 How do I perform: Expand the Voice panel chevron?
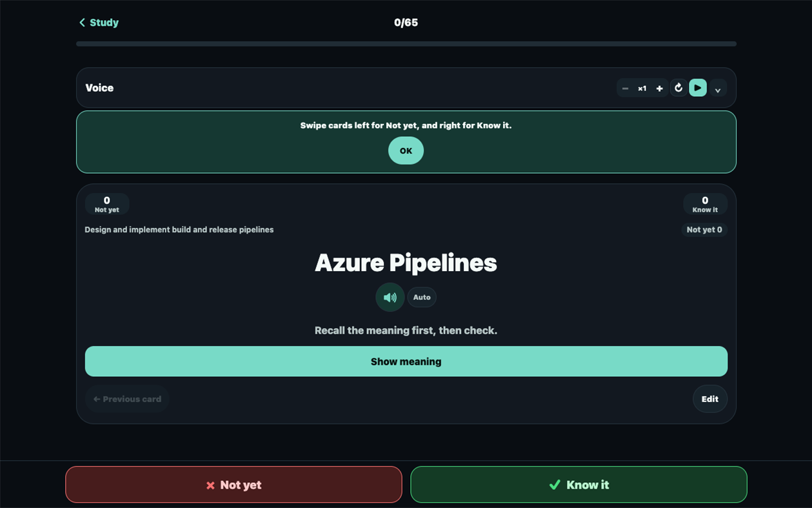point(718,88)
